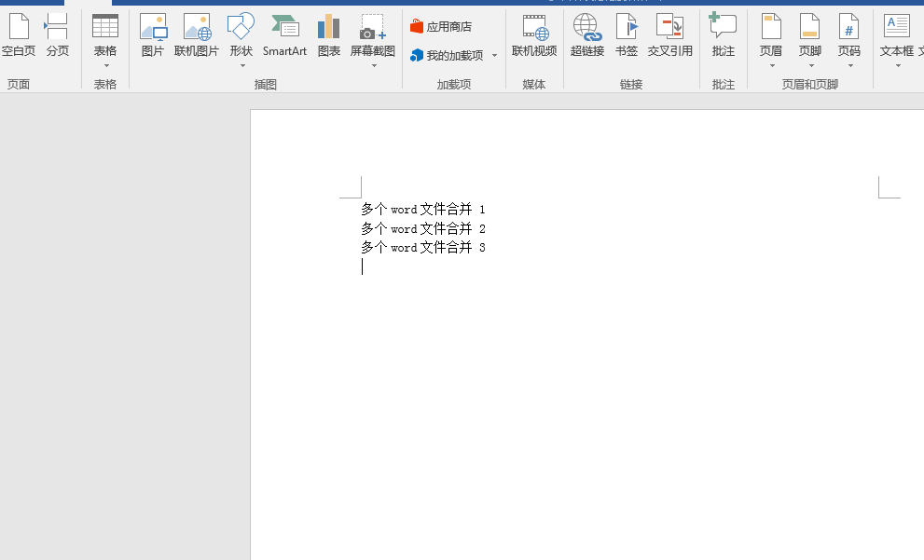924x560 pixels.
Task: Click the line '多个 word 文件合并 3'
Action: click(423, 247)
